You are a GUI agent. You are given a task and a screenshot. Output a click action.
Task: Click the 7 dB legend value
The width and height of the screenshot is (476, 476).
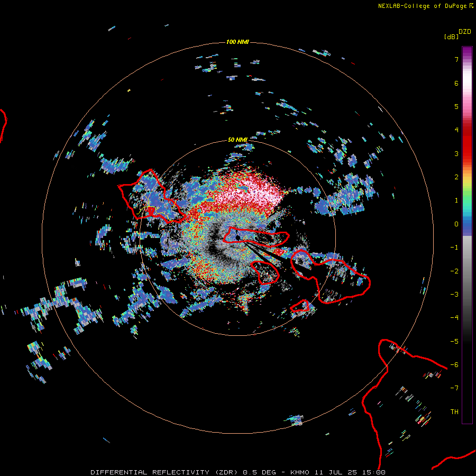(456, 59)
